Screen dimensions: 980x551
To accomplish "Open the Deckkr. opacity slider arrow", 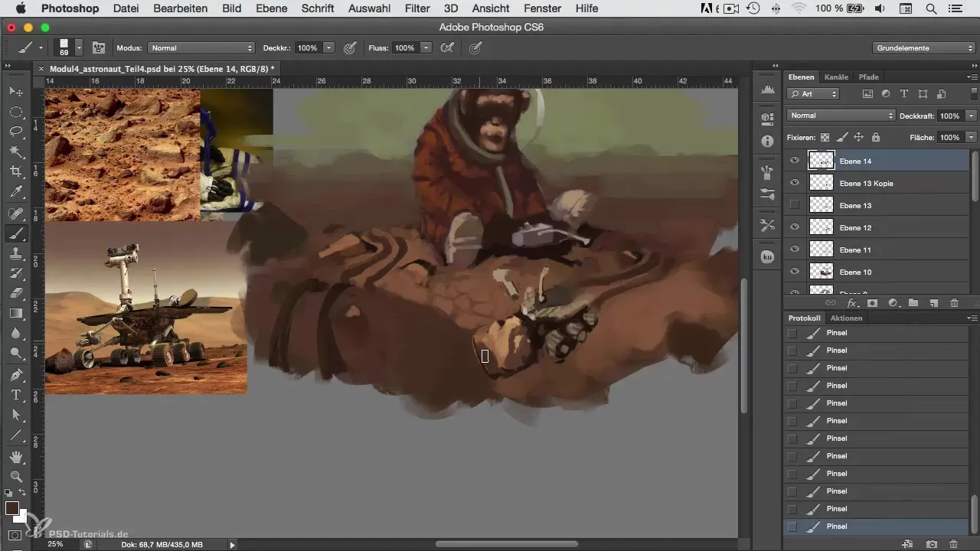I will coord(329,47).
